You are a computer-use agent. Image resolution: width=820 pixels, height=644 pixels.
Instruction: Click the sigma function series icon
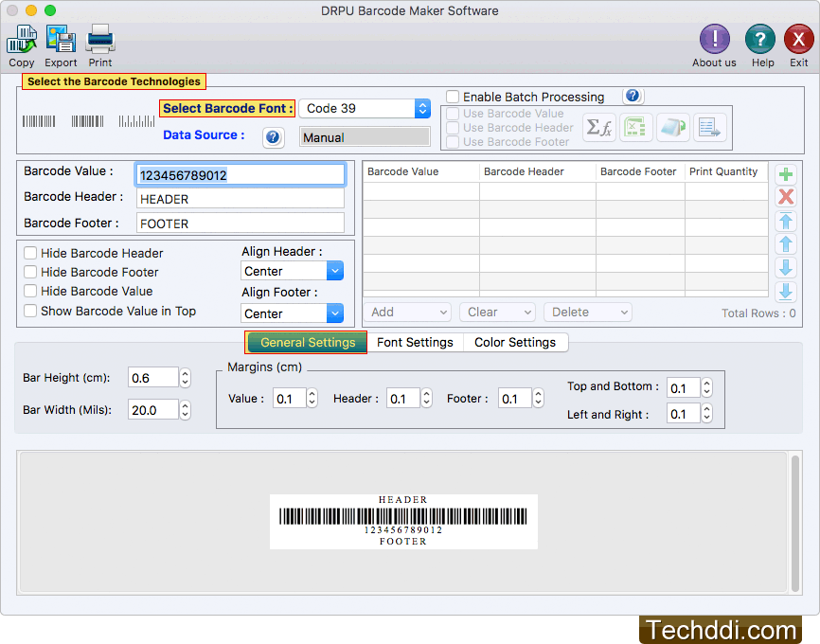point(598,127)
